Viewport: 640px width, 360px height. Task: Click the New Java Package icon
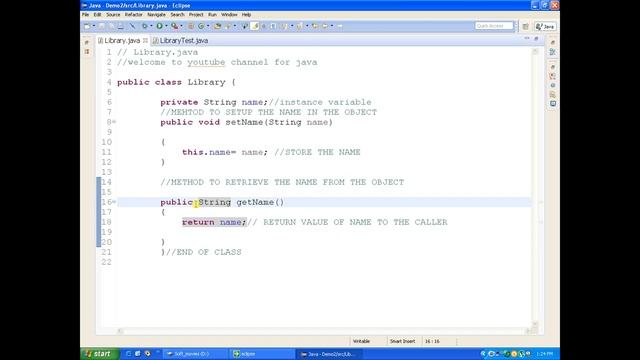pos(191,26)
